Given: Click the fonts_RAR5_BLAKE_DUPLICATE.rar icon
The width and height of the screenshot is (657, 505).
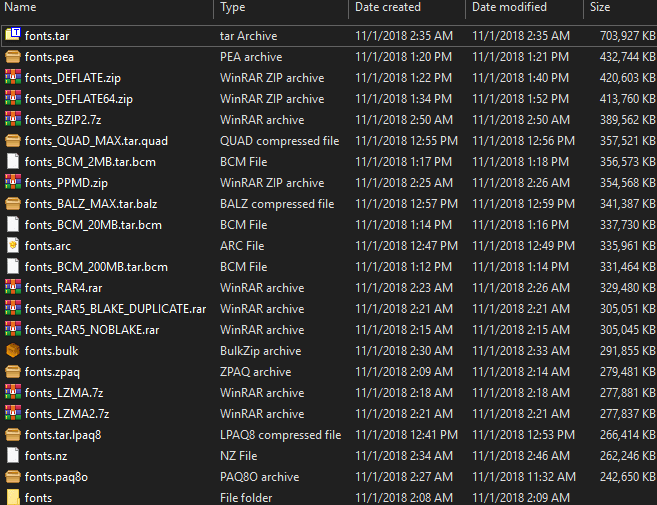Looking at the screenshot, I should [x=13, y=308].
